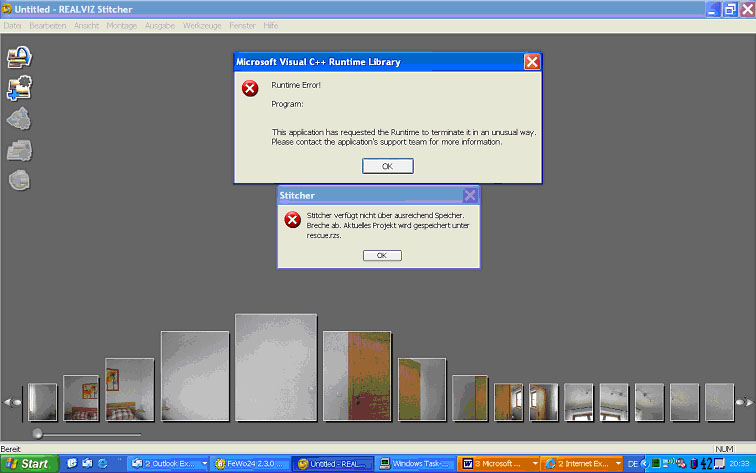Click the greyed-out globe preview icon

[19, 180]
